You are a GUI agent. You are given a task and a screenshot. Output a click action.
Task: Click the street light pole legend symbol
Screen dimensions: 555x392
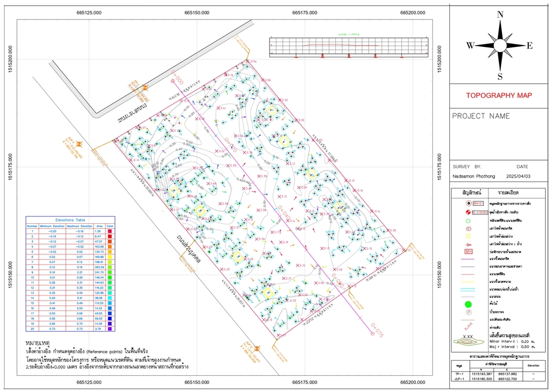coord(469,236)
